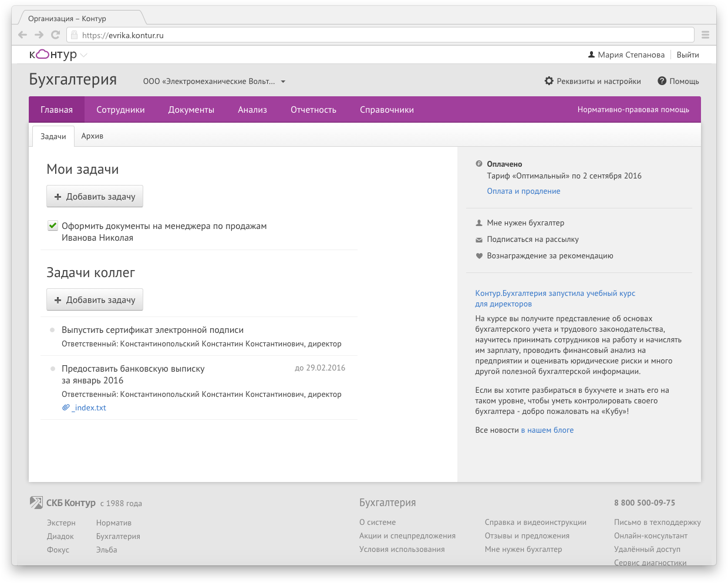
Task: Open Справка и видеоинструкции
Action: tap(535, 523)
